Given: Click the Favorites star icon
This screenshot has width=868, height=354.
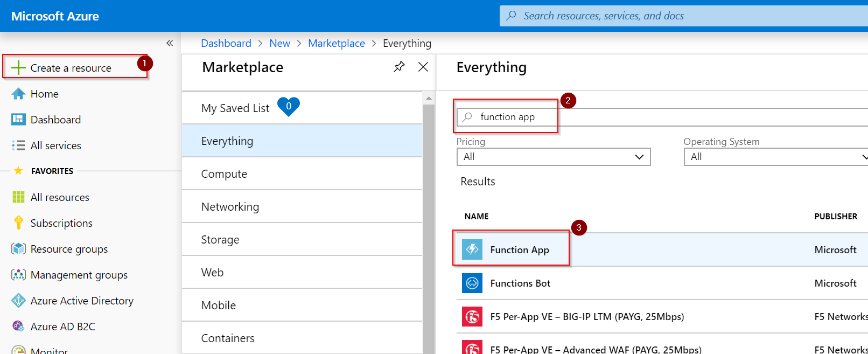Looking at the screenshot, I should pos(18,171).
